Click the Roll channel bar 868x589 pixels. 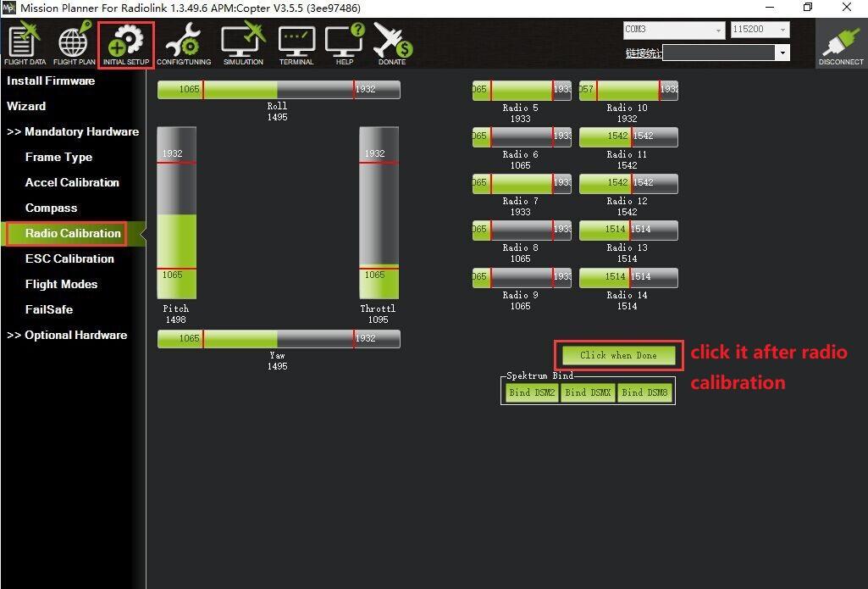point(279,90)
